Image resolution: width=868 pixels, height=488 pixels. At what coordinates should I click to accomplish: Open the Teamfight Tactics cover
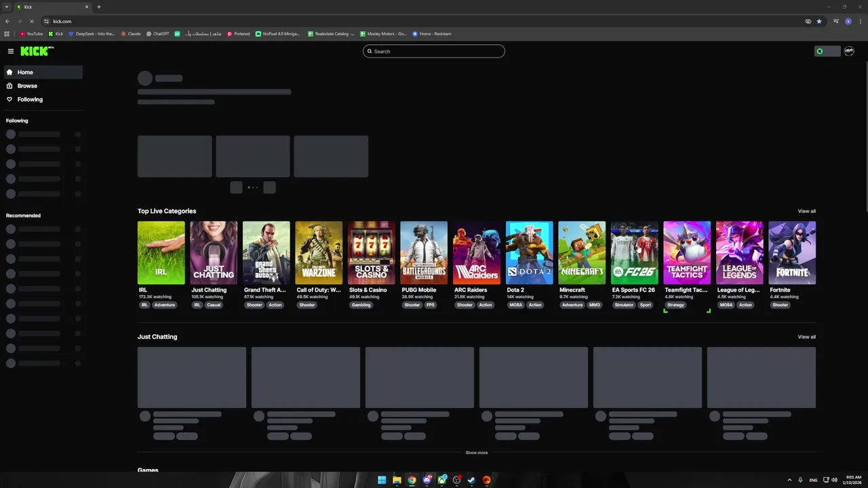point(687,253)
